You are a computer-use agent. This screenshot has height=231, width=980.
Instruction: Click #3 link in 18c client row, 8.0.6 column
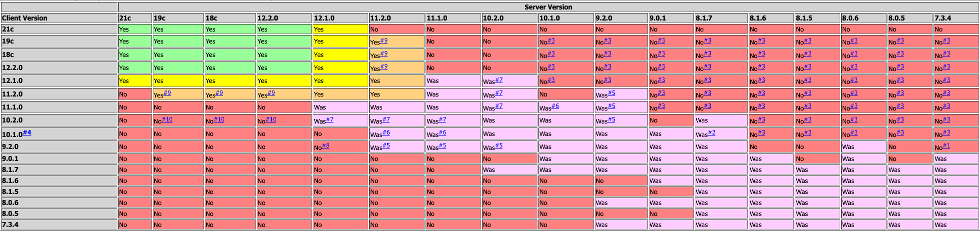tap(854, 53)
